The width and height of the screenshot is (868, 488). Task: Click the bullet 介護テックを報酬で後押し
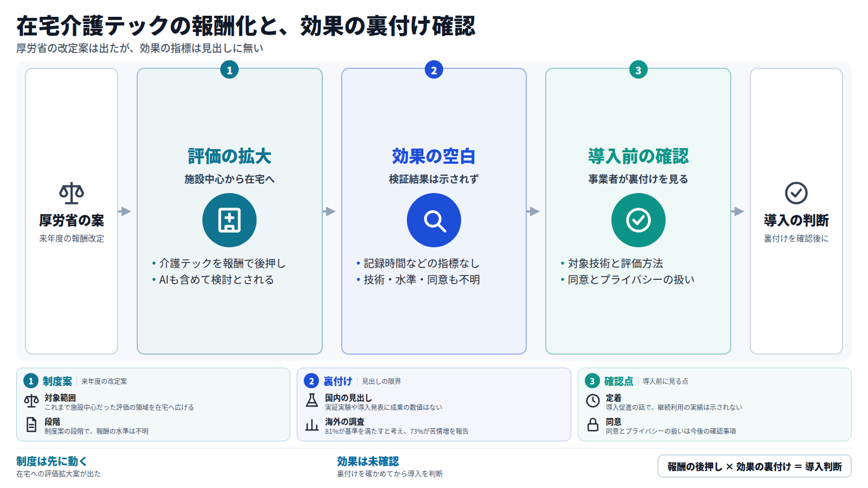pyautogui.click(x=219, y=264)
